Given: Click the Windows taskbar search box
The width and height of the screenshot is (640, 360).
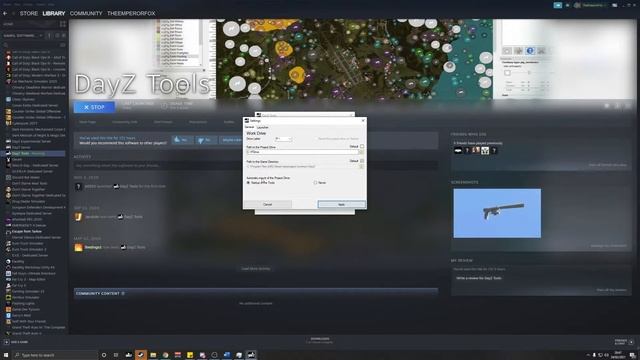Looking at the screenshot, I should pyautogui.click(x=55, y=355).
